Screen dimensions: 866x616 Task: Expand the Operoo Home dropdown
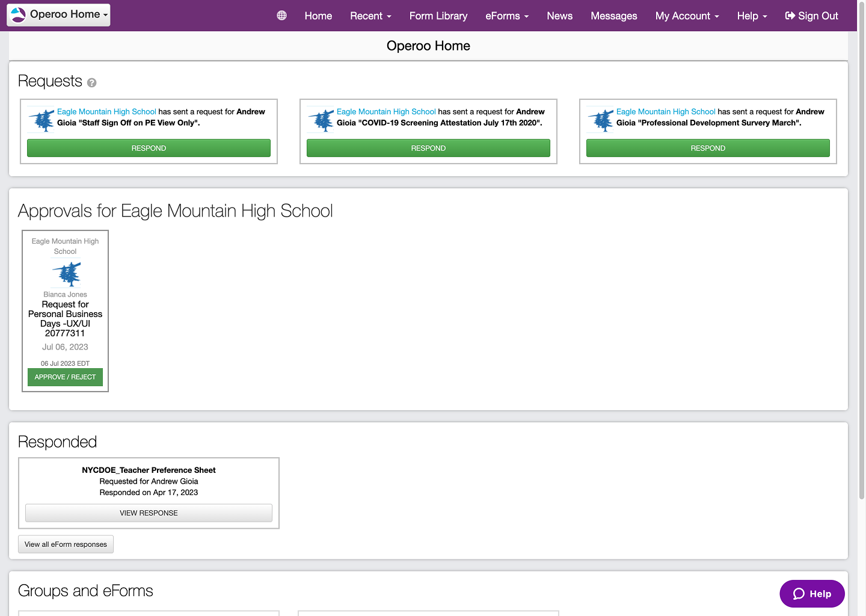(59, 14)
